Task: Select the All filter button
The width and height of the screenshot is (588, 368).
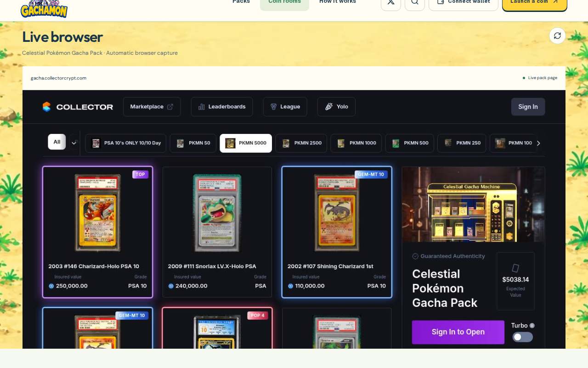Action: tap(57, 142)
